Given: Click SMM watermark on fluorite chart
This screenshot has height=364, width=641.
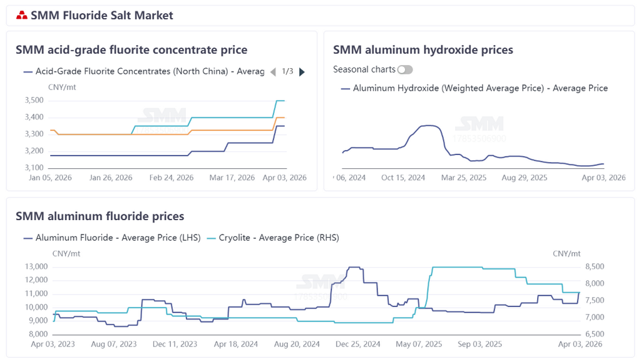Looking at the screenshot, I should (x=162, y=115).
